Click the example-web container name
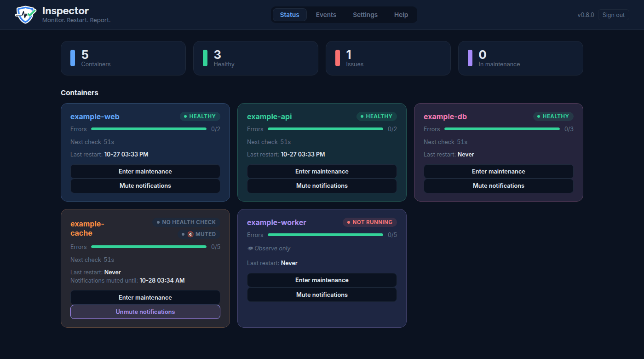 pyautogui.click(x=95, y=116)
